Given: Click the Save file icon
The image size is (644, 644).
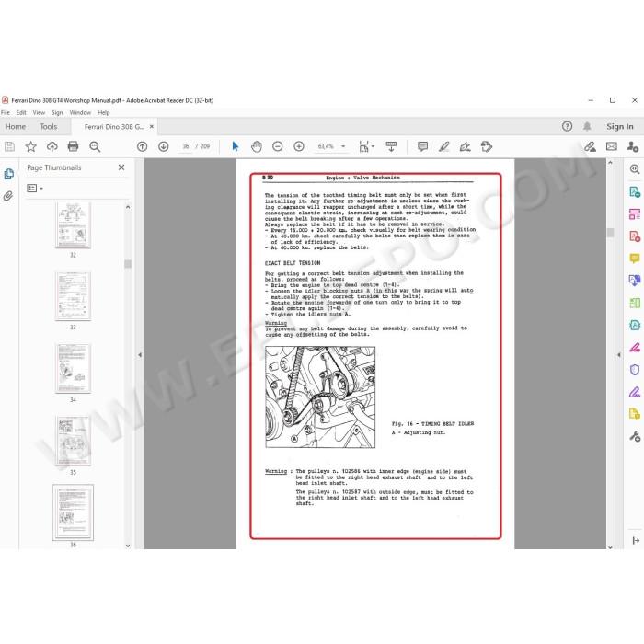Looking at the screenshot, I should (x=9, y=146).
